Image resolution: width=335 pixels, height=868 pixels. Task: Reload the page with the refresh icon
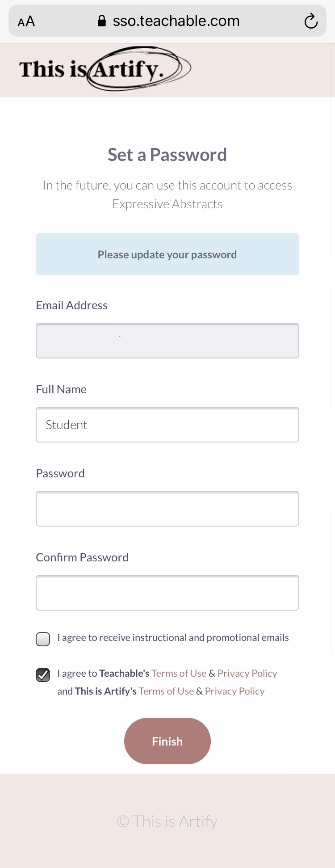pos(311,21)
